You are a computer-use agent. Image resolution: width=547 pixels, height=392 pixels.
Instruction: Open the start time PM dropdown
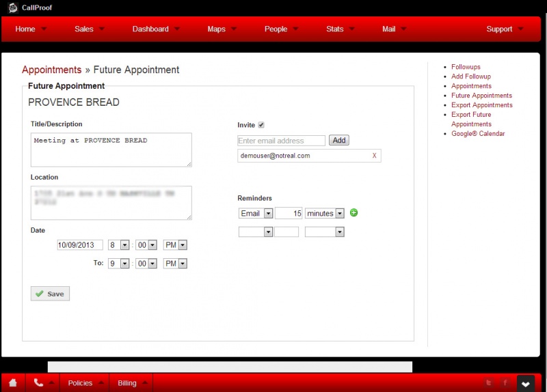(x=175, y=245)
